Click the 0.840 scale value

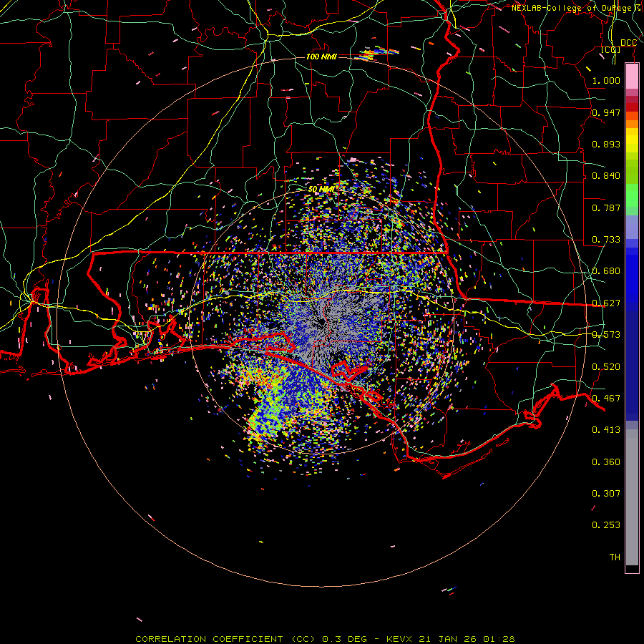coord(606,176)
